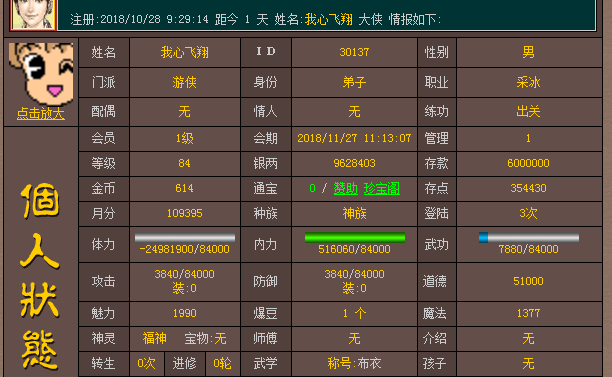
Task: Click the 个人状态 title graphic
Action: 40,276
